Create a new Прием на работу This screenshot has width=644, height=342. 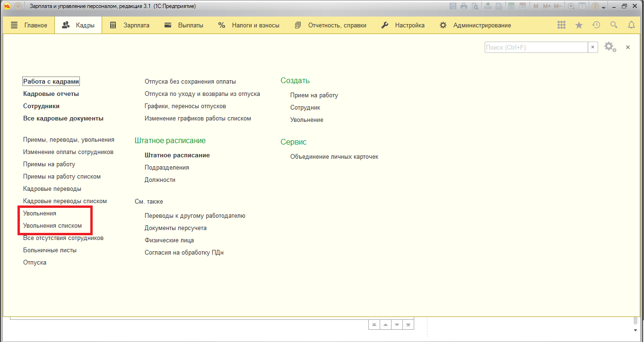314,95
